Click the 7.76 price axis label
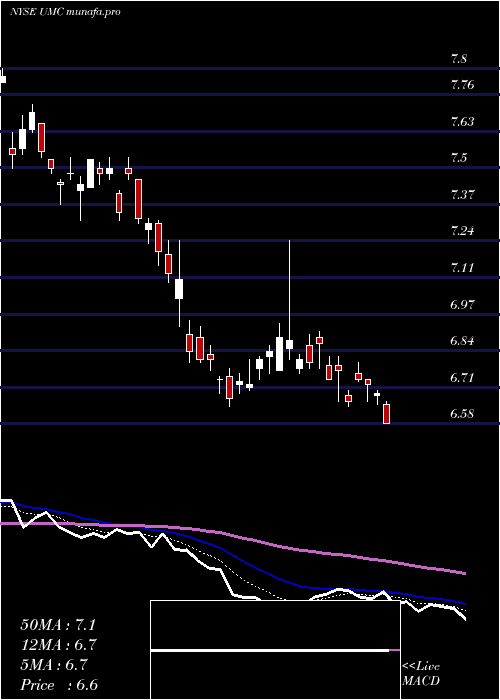500x700 pixels. 463,84
